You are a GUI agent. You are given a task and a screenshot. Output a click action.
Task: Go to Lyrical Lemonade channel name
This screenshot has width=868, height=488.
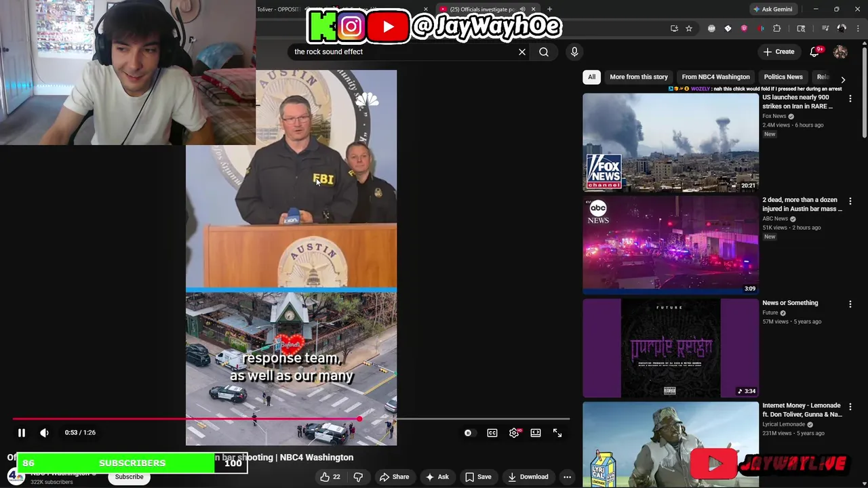(783, 424)
